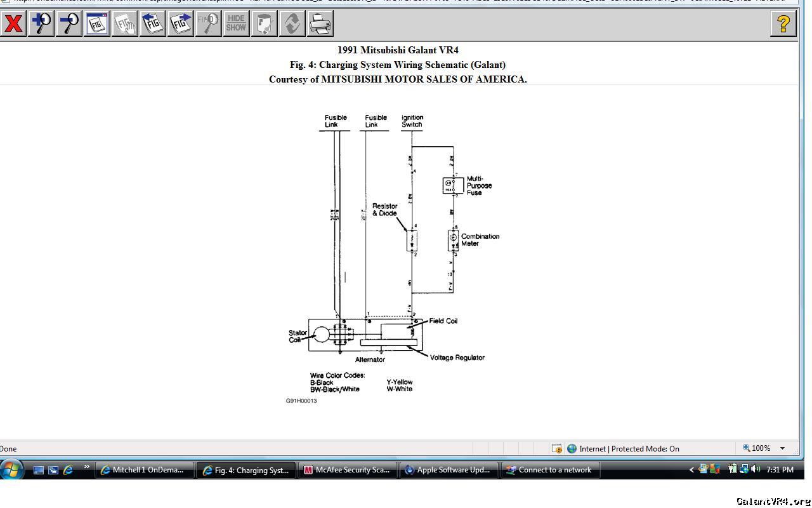Image resolution: width=812 pixels, height=508 pixels.
Task: Click Switch between windows quick launch icon
Action: click(x=53, y=470)
